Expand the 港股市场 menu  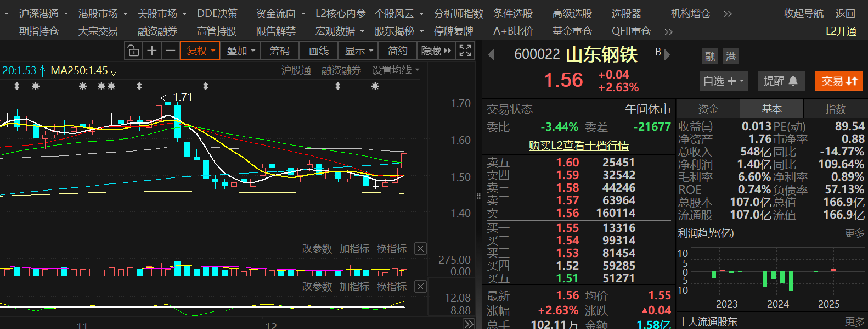click(103, 14)
